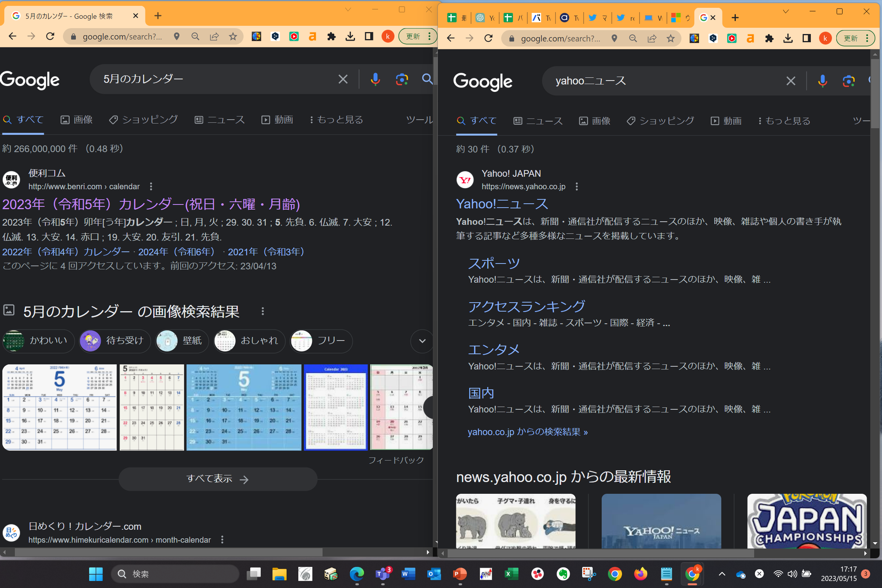Screen dimensions: 882x588
Task: Open yahoo.co.jp からの検索結果 link
Action: point(528,432)
